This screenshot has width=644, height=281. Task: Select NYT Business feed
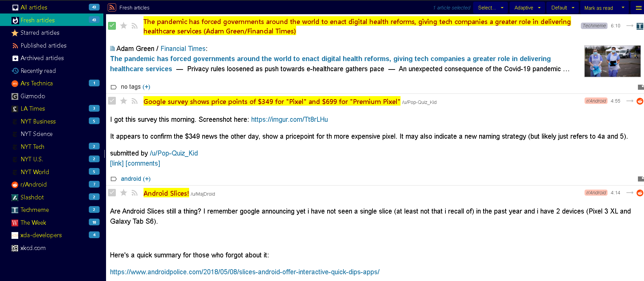tap(52, 121)
